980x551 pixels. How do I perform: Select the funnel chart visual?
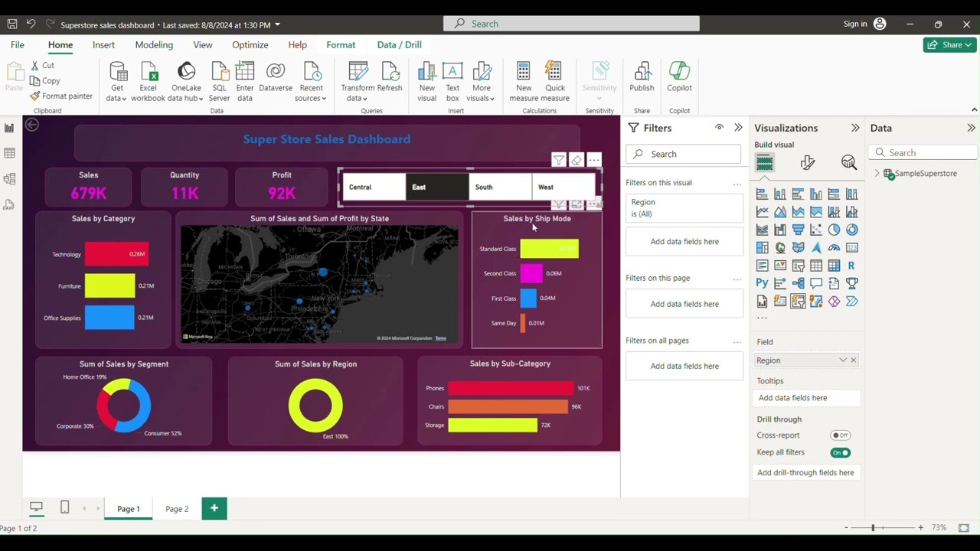[798, 230]
